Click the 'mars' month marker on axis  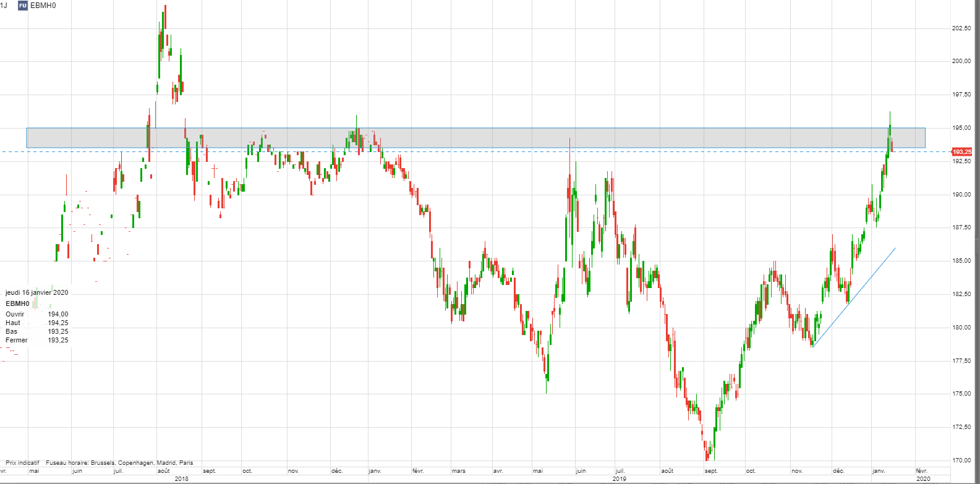pos(458,471)
